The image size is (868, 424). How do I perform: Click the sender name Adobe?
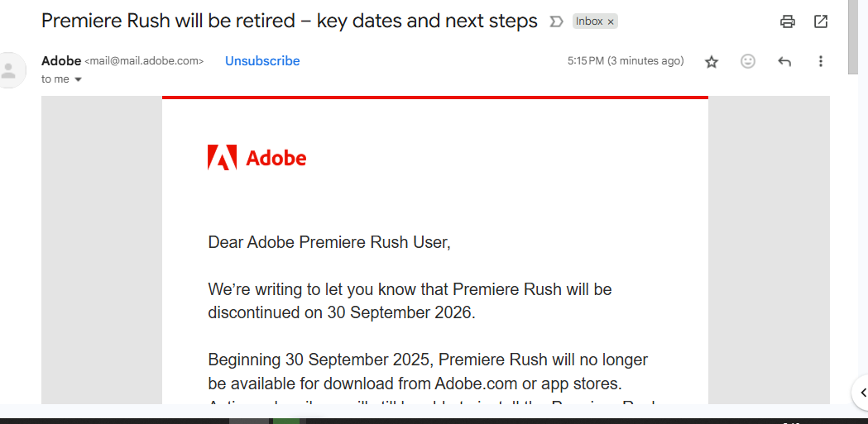(x=61, y=61)
